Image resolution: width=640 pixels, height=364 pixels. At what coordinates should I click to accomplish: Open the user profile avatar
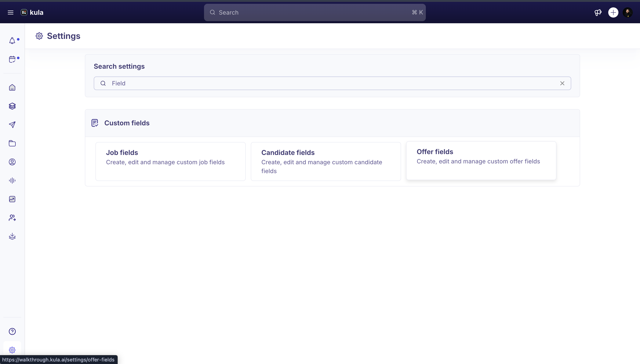point(628,12)
